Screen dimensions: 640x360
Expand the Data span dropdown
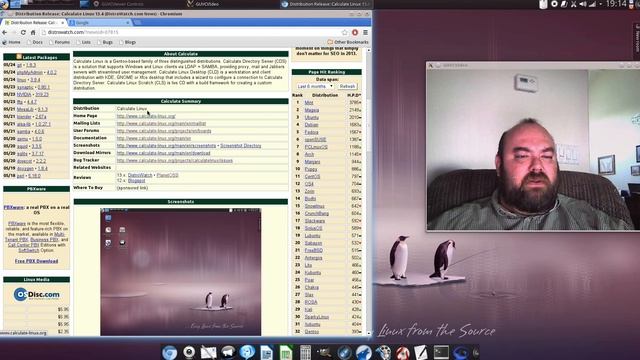coord(315,87)
